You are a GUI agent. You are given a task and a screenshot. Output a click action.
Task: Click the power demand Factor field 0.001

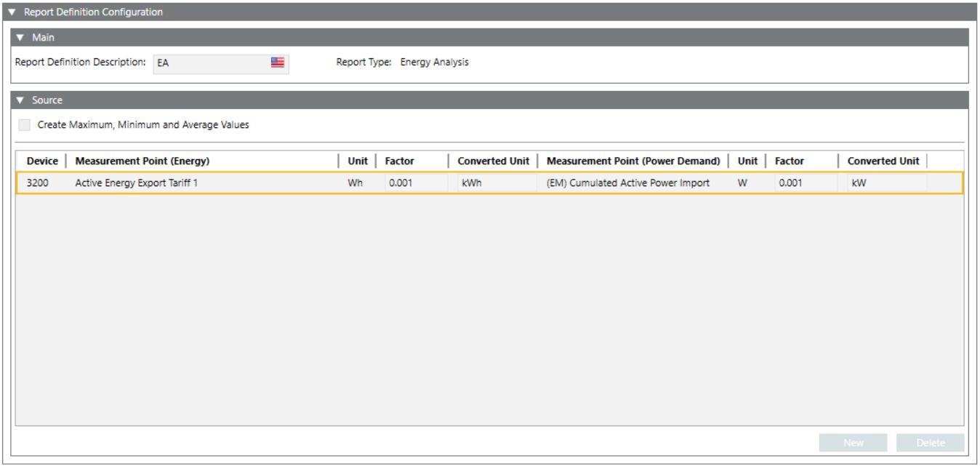(805, 183)
